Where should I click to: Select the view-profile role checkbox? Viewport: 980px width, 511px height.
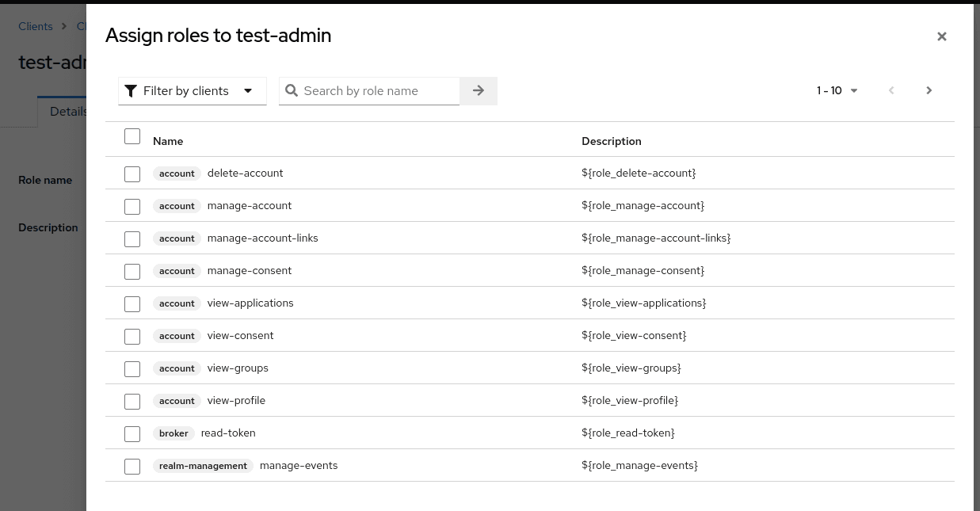coord(132,402)
